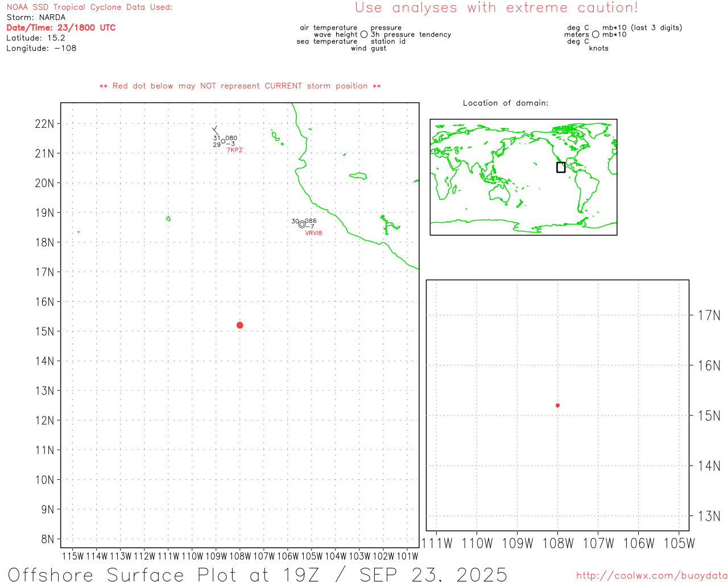Click the 'Location of domain:' caption

[505, 103]
